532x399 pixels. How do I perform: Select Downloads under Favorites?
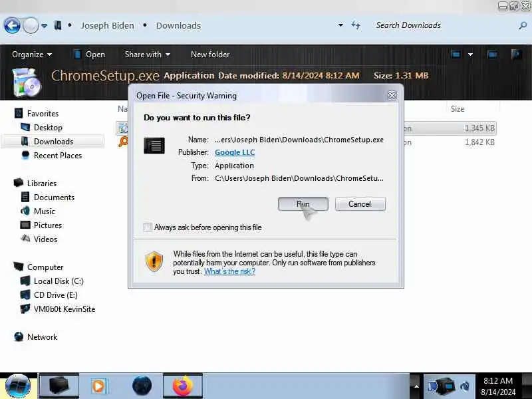pos(53,142)
